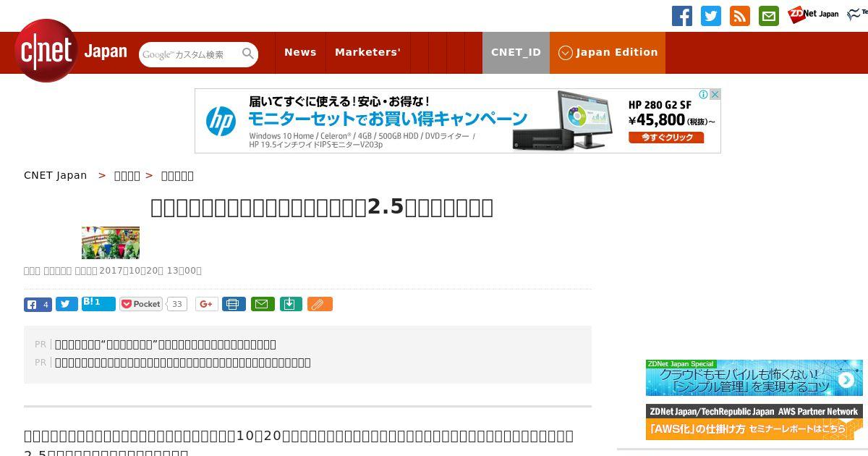Click the search magnifier icon
This screenshot has height=456, width=868.
248,54
